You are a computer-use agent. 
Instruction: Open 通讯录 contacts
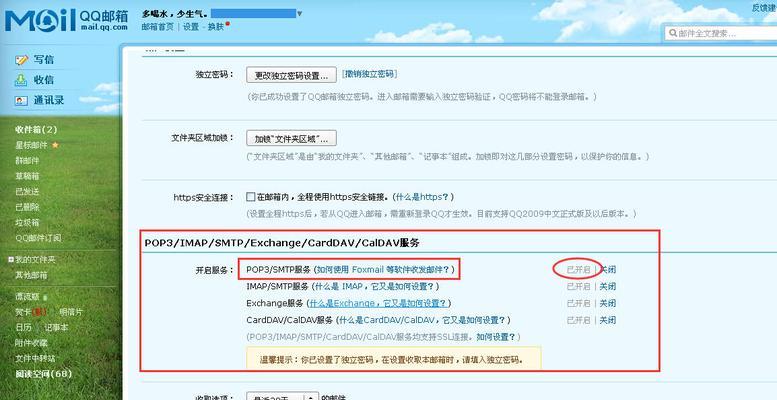click(x=49, y=100)
